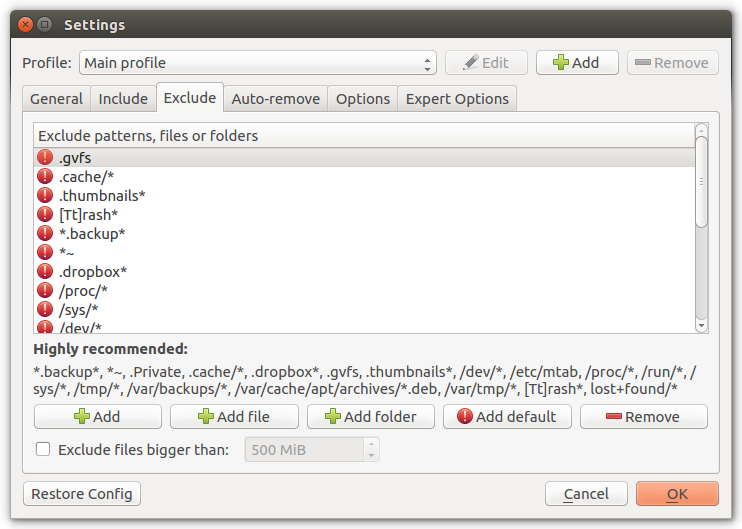This screenshot has height=529, width=742.
Task: Click the Remove button below the exclude list
Action: 644,416
